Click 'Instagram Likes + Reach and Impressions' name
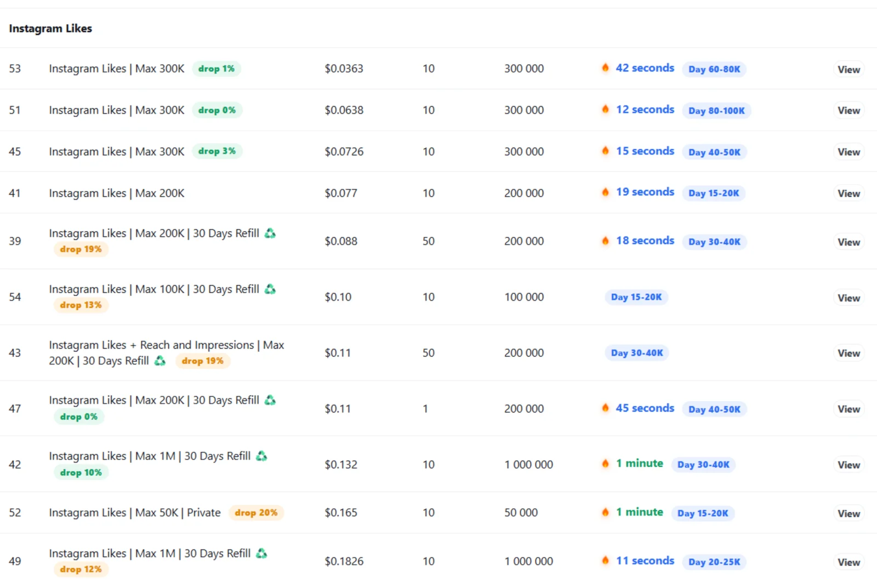 (167, 352)
